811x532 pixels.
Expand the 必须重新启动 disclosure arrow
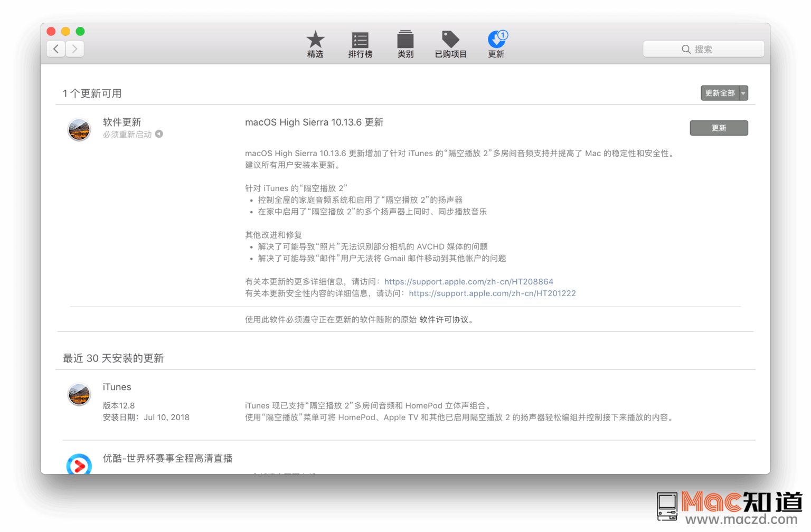(x=160, y=134)
